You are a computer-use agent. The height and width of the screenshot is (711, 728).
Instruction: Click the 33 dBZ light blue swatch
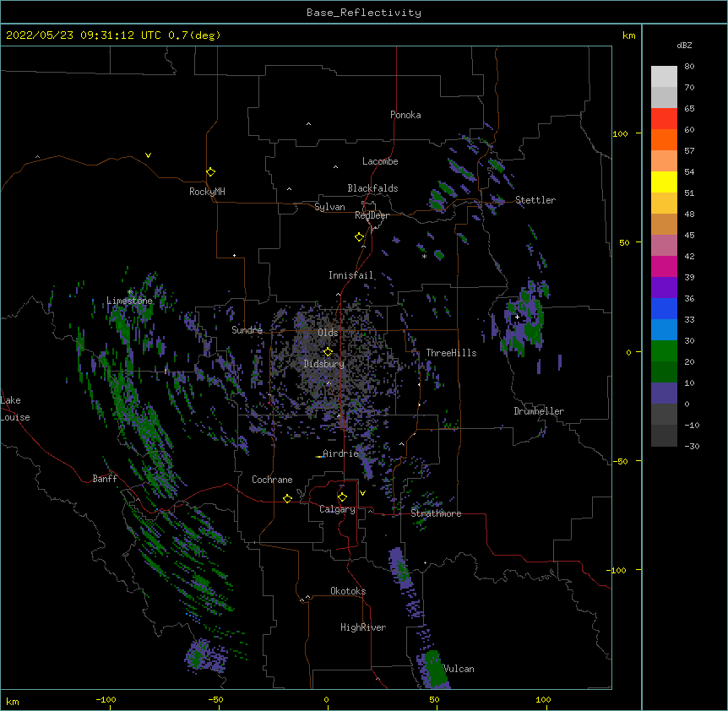[x=664, y=329]
